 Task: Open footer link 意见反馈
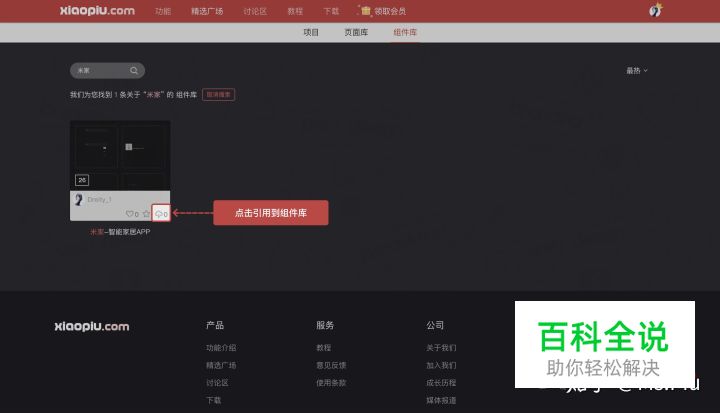pos(331,365)
